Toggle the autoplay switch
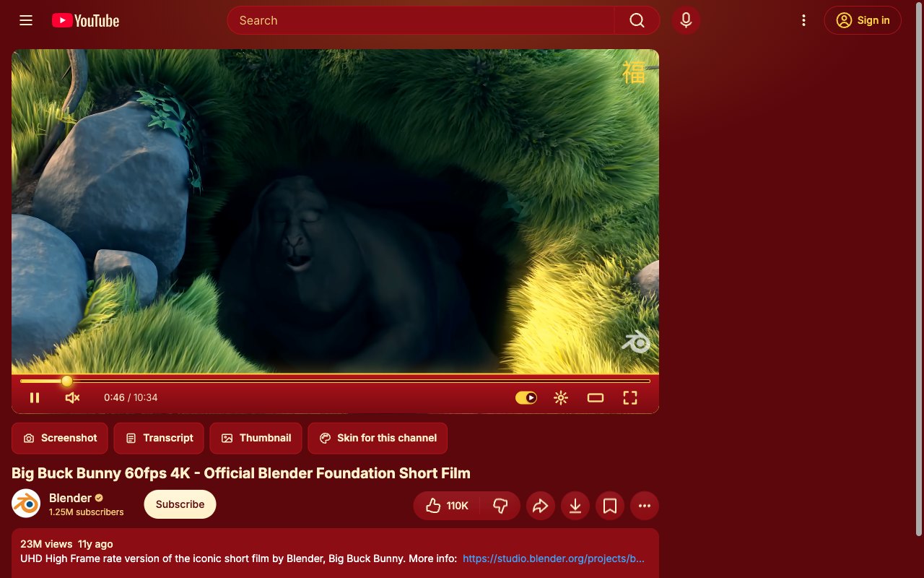The image size is (924, 578). 526,397
